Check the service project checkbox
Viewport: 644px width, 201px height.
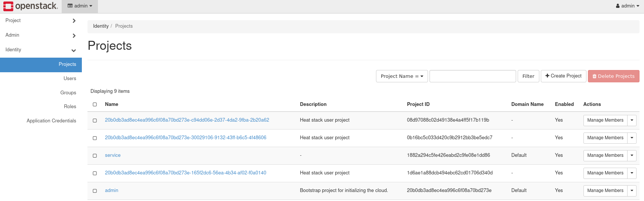tap(95, 156)
